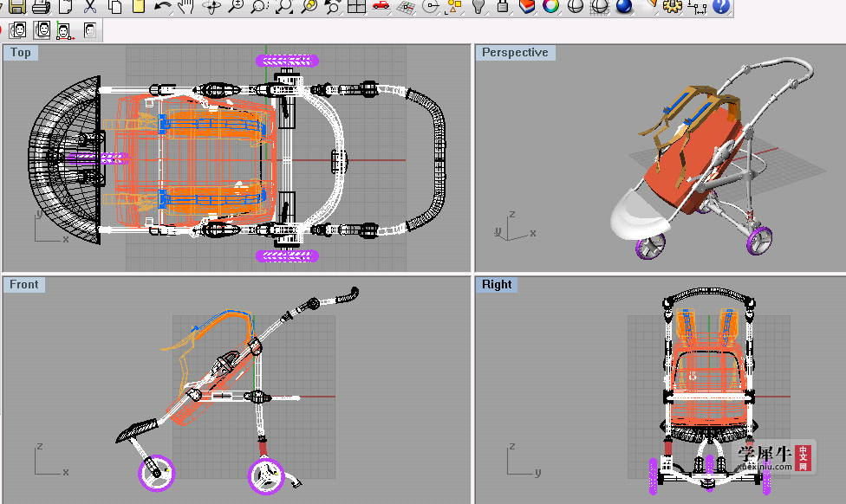Open the Options gear icon
The image size is (846, 504).
click(673, 6)
